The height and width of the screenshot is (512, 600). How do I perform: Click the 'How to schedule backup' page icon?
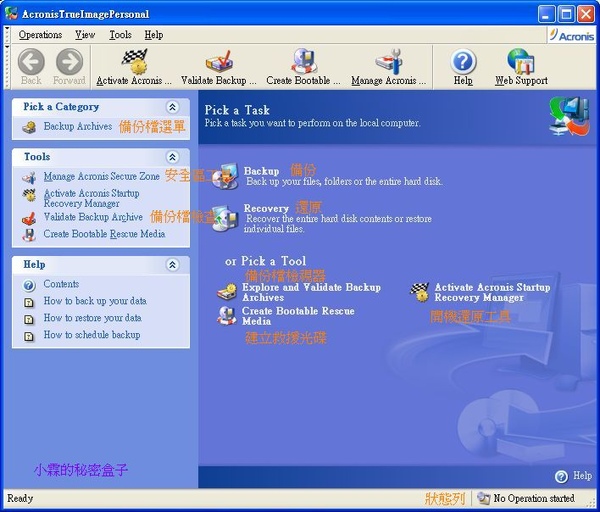point(29,336)
